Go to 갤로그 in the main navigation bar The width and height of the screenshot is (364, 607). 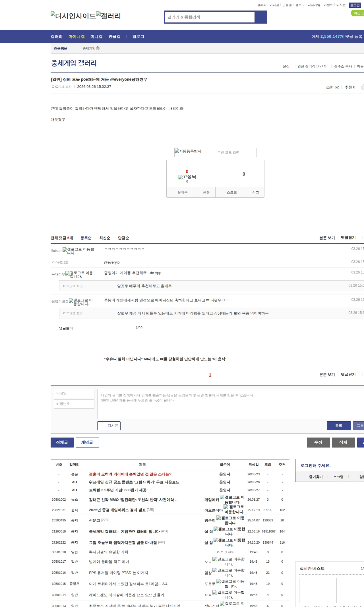point(138,36)
